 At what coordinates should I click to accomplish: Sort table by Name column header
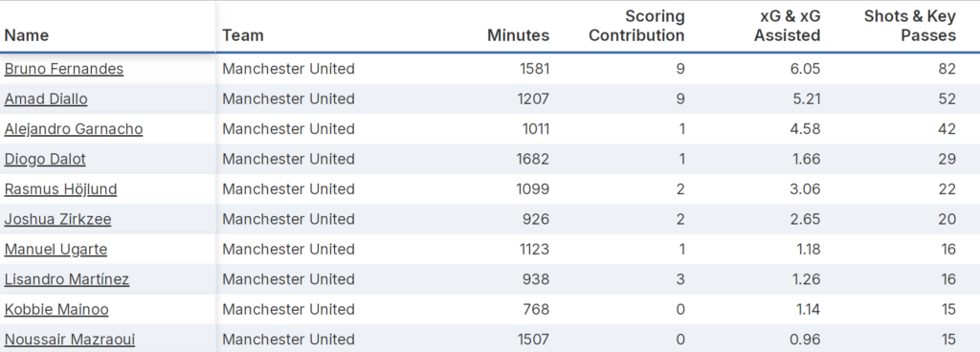[27, 35]
